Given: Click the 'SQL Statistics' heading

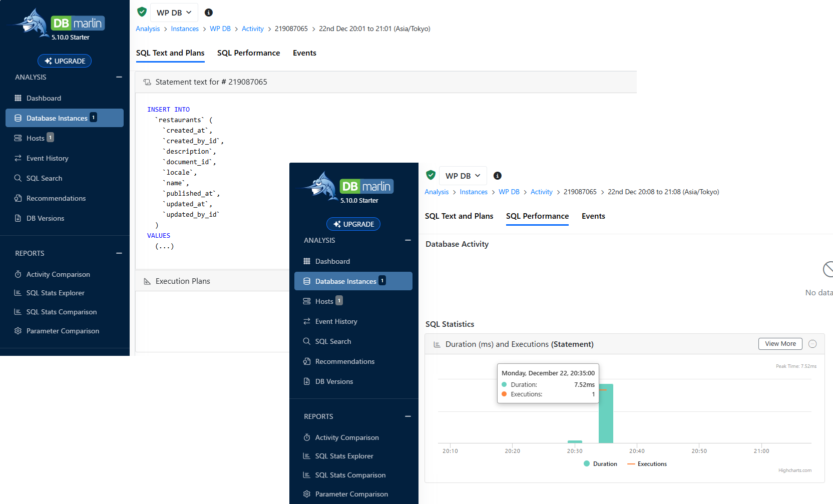Looking at the screenshot, I should [450, 324].
